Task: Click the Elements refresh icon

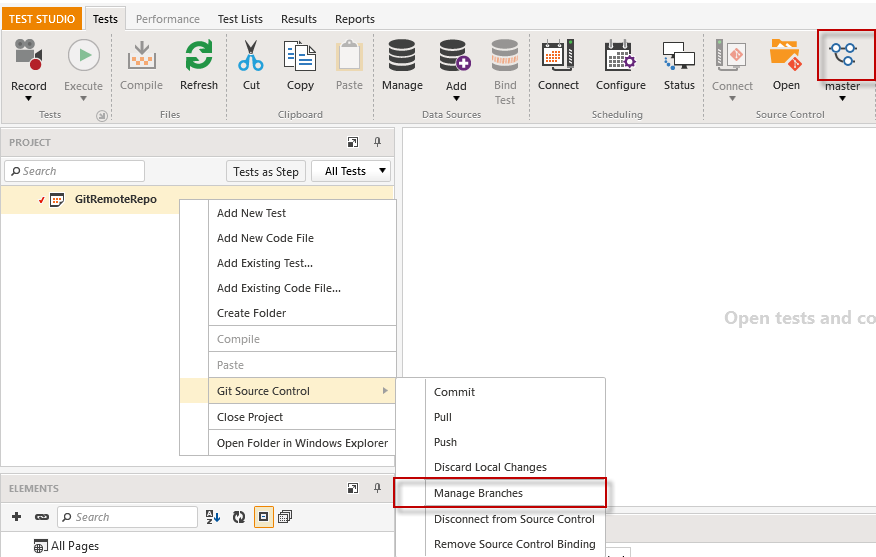Action: 239,517
